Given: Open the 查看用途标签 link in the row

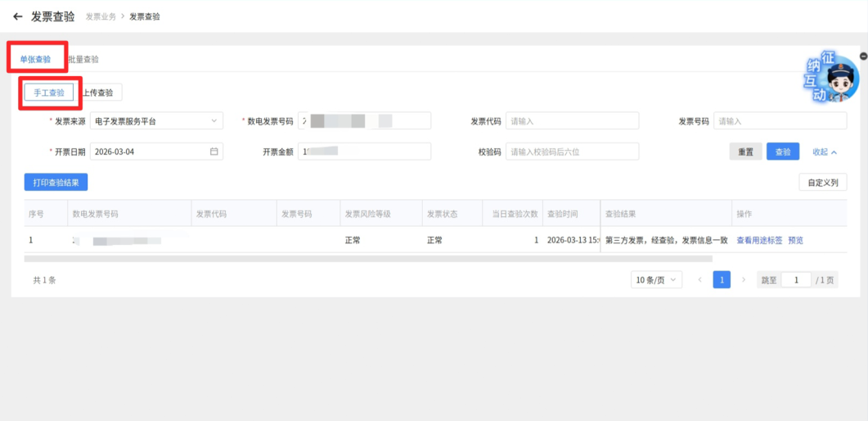Looking at the screenshot, I should point(759,241).
